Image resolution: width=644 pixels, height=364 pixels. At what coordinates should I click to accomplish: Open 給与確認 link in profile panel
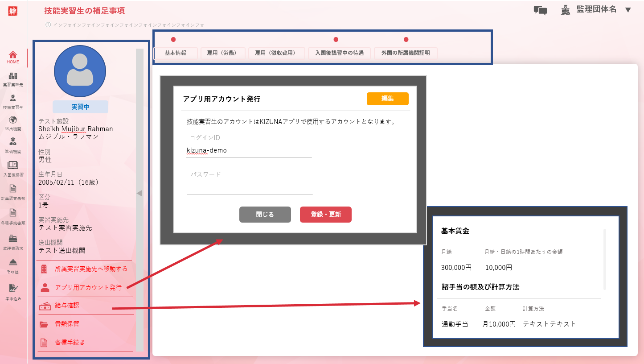(67, 306)
